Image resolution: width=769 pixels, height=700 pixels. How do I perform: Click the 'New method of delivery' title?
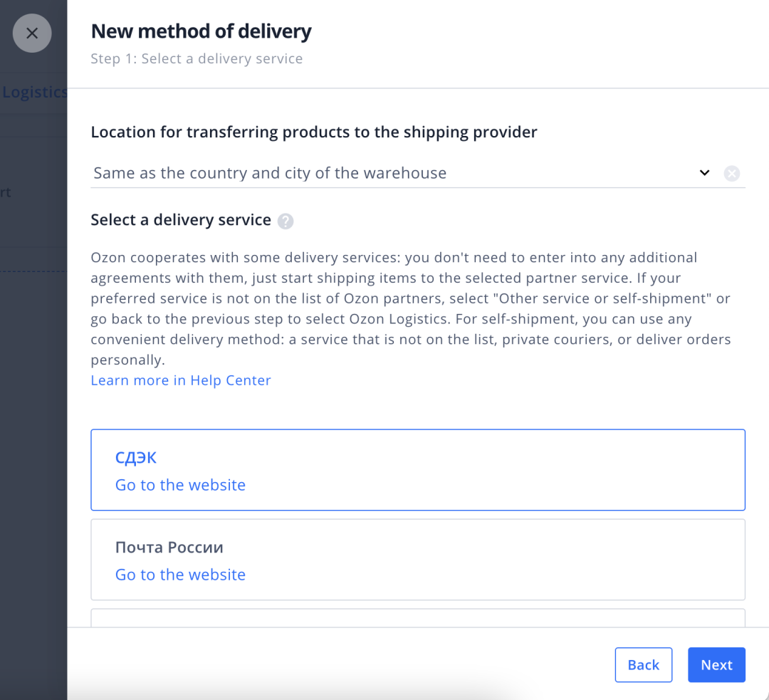pos(201,31)
